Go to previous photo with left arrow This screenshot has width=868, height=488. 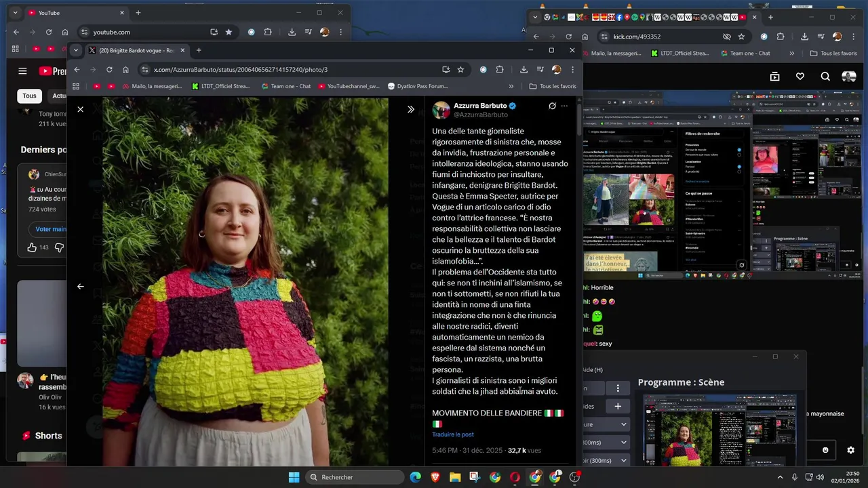coord(80,286)
